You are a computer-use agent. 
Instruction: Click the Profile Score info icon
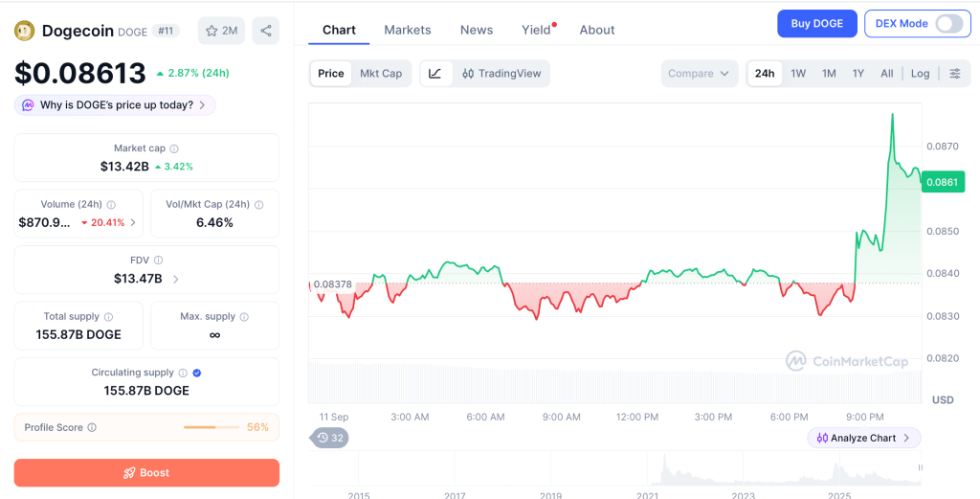pyautogui.click(x=92, y=428)
